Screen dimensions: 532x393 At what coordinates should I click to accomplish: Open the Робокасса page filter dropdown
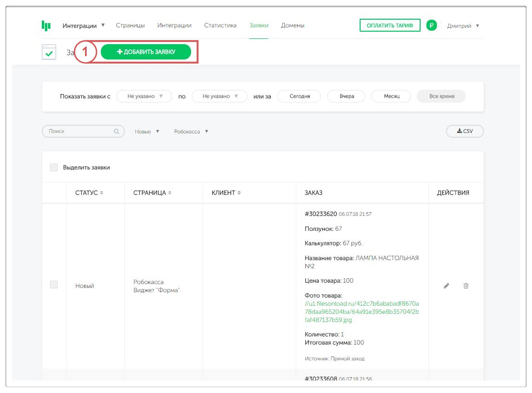tap(191, 131)
